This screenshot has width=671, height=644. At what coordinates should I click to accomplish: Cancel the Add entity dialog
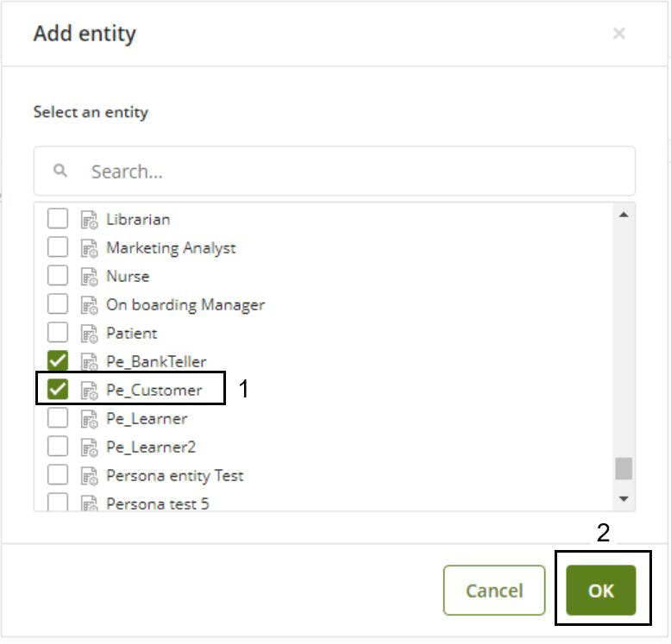[x=494, y=591]
